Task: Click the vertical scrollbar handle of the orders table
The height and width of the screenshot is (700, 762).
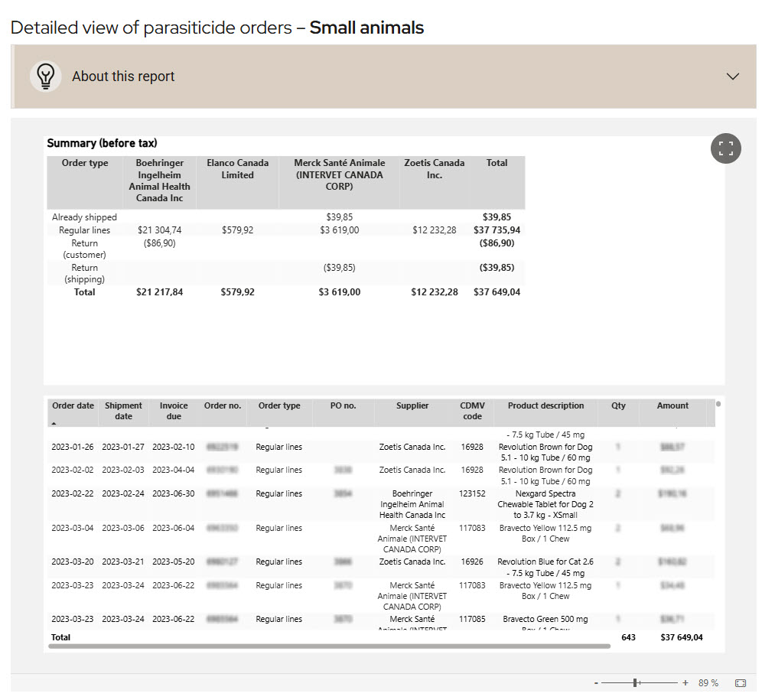Action: coord(718,403)
